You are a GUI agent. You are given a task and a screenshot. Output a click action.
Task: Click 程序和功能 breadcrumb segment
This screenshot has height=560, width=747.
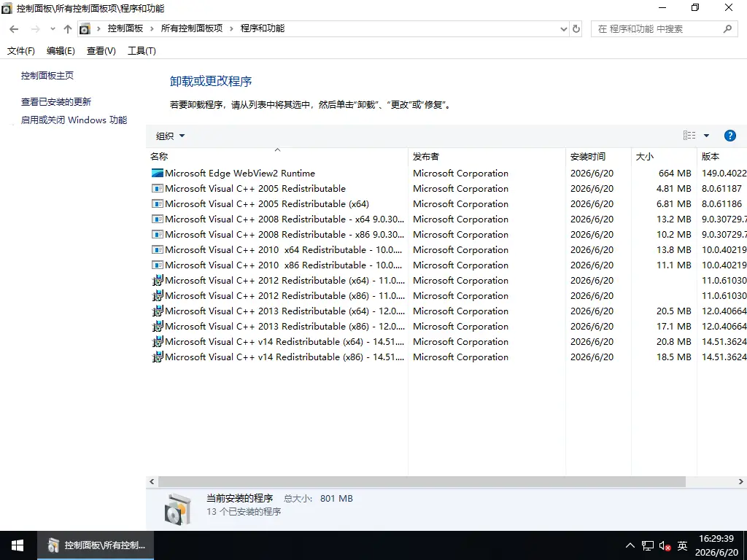pos(263,28)
